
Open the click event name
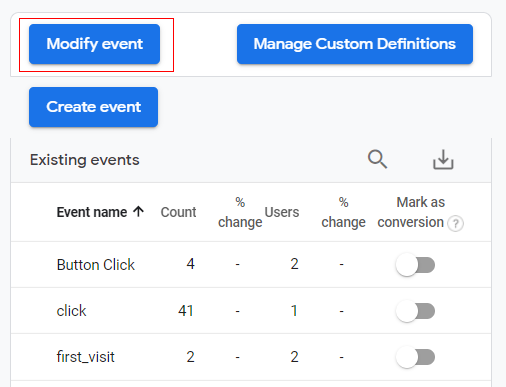click(x=71, y=311)
